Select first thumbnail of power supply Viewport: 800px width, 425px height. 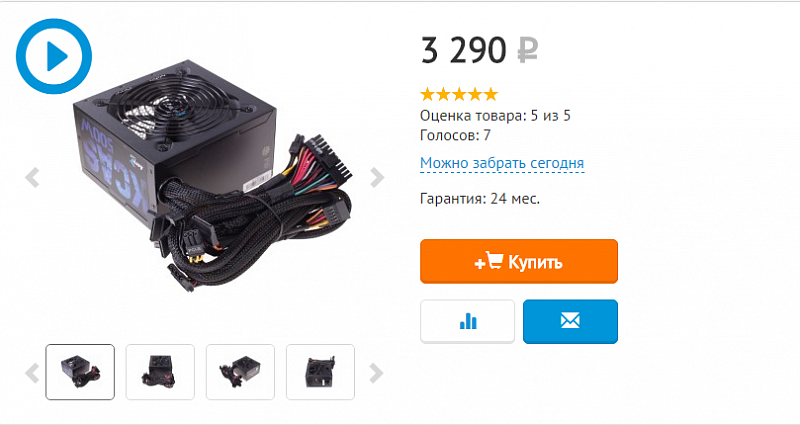click(x=80, y=372)
